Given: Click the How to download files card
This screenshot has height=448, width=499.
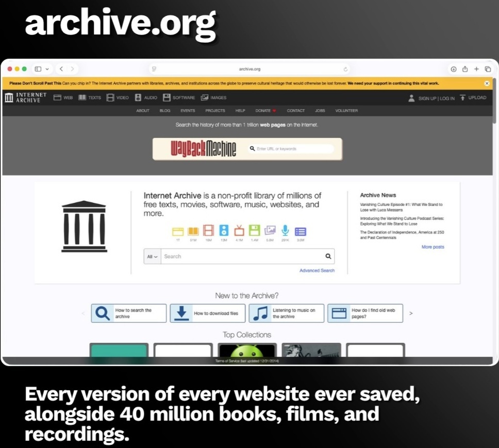Looking at the screenshot, I should pos(208,314).
